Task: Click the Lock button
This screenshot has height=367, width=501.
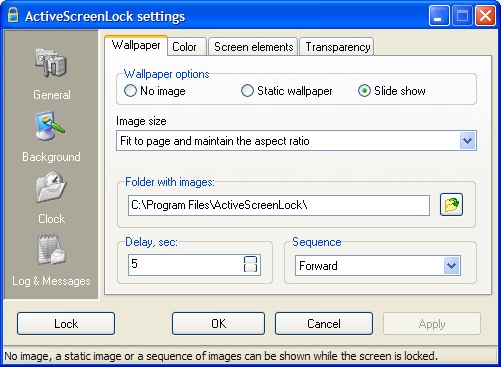Action: point(66,323)
